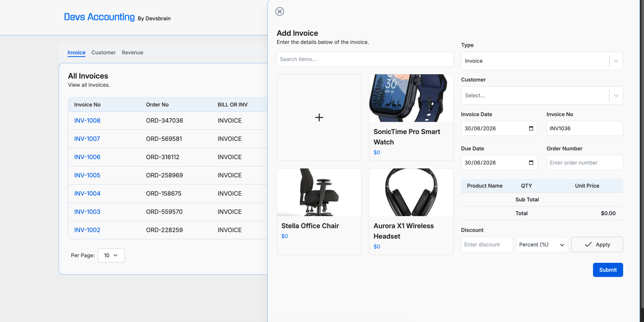644x322 pixels.
Task: Open Invoice Date calendar picker icon
Action: [x=531, y=128]
